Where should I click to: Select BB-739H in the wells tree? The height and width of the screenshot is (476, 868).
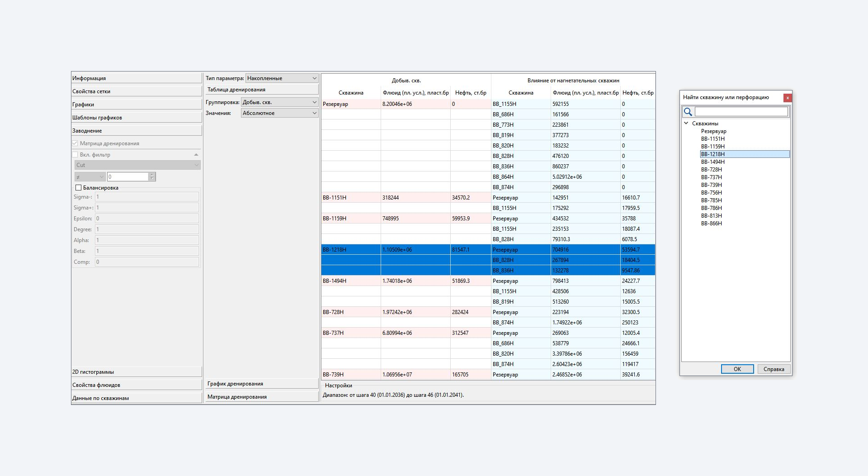click(x=712, y=185)
